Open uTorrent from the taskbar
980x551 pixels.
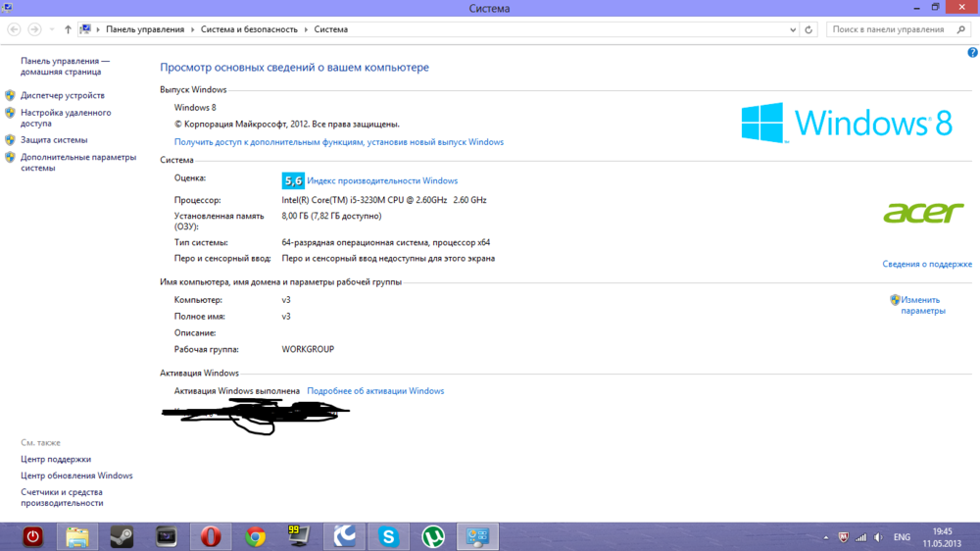tap(433, 536)
